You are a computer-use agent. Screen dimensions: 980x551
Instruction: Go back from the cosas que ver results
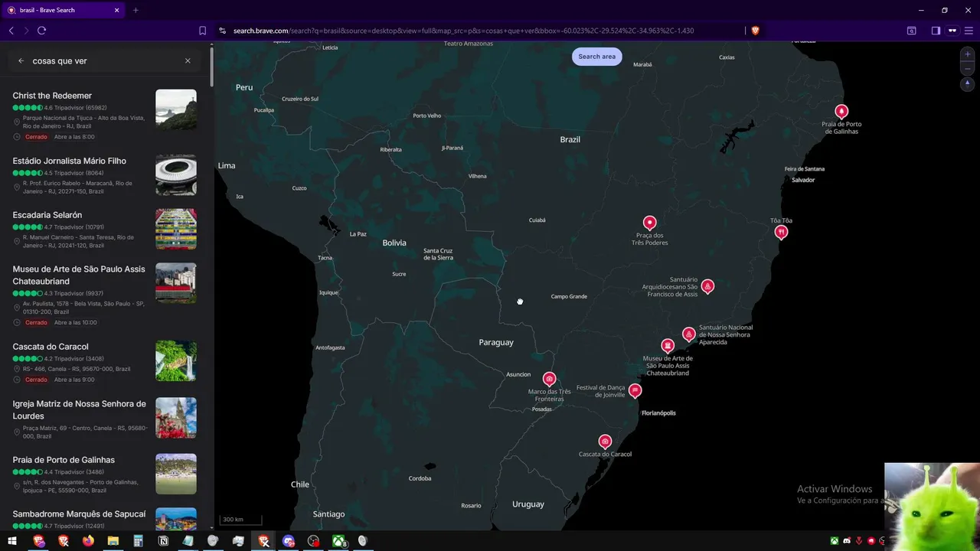[21, 61]
